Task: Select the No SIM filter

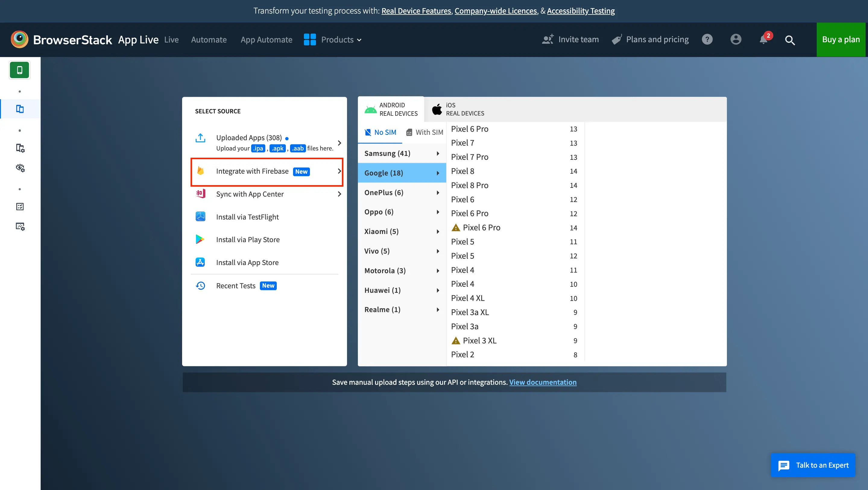Action: pos(380,132)
